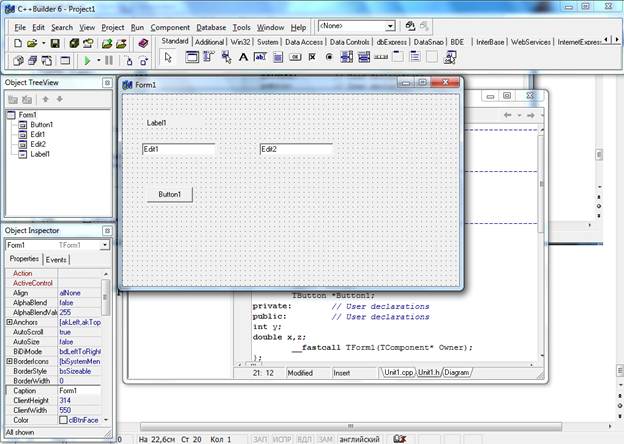This screenshot has height=444, width=624.
Task: Select the Frames palette component
Action: click(192, 57)
